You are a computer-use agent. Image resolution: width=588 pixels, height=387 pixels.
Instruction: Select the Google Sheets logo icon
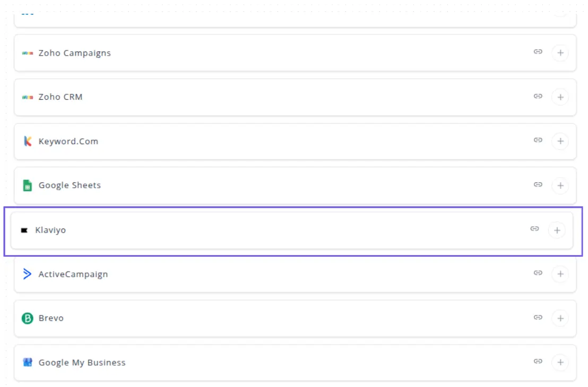point(27,186)
